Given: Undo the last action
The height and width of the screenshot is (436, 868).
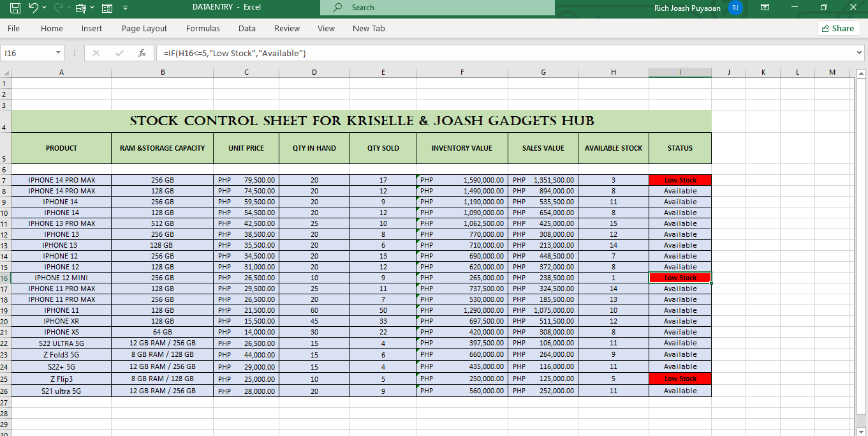Looking at the screenshot, I should pos(34,8).
